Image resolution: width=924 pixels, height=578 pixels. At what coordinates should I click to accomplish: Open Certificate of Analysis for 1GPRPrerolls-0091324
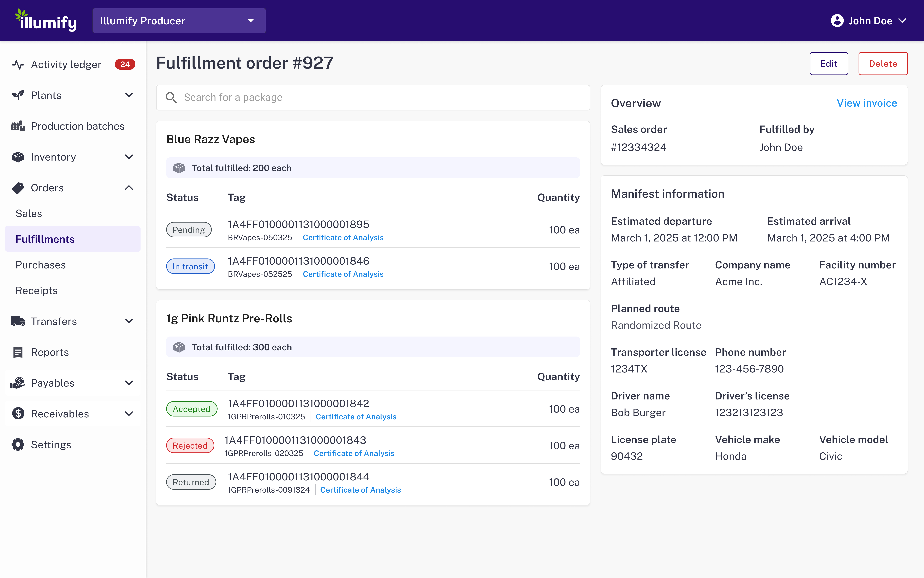360,490
